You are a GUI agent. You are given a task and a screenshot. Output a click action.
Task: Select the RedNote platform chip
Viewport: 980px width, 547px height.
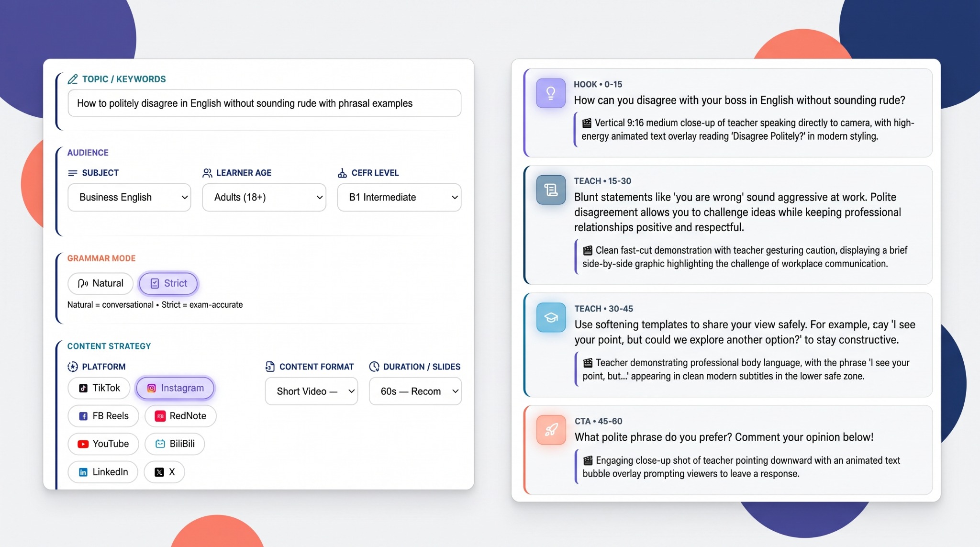coord(180,416)
